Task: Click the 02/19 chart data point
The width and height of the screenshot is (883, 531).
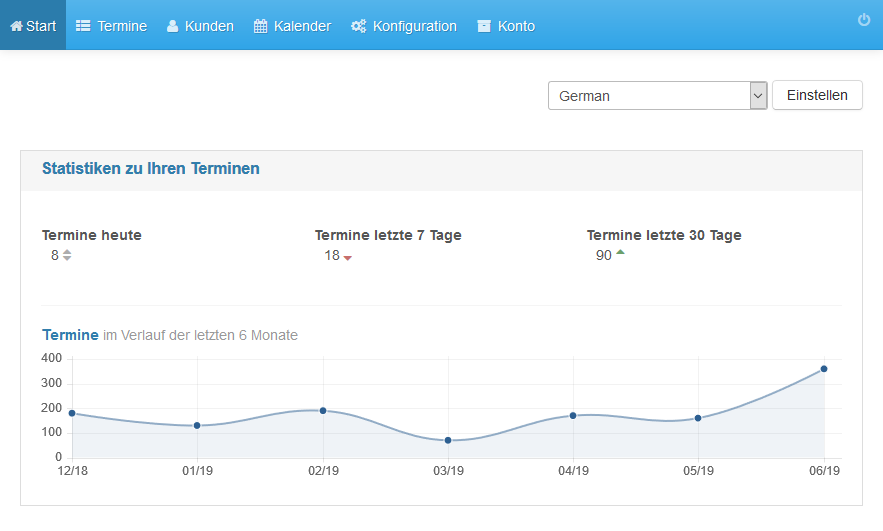Action: [x=323, y=410]
